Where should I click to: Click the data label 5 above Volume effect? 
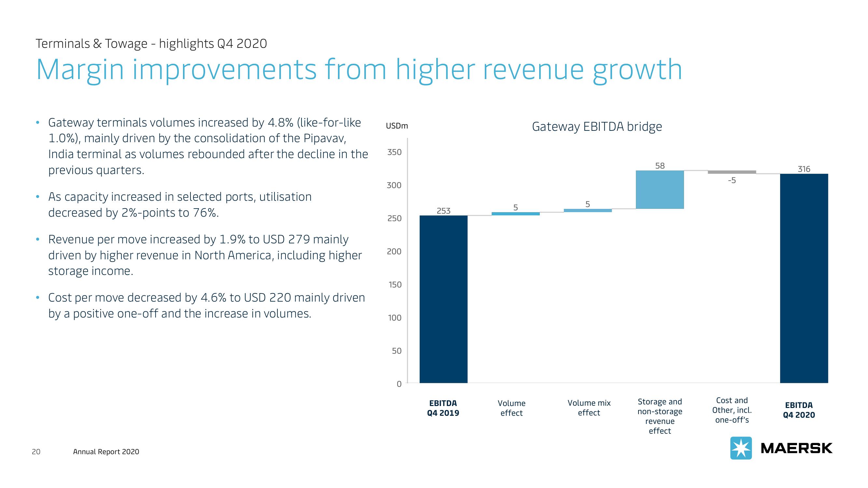pos(515,208)
